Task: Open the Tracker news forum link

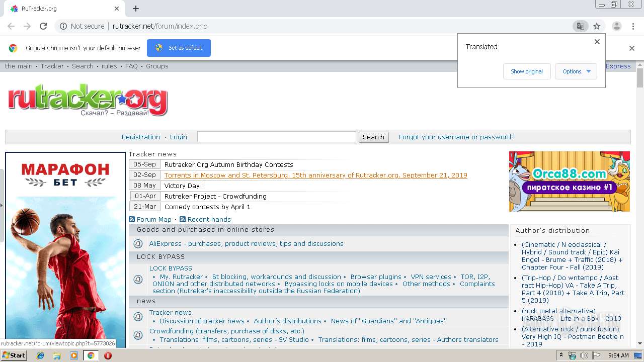Action: pos(171,312)
